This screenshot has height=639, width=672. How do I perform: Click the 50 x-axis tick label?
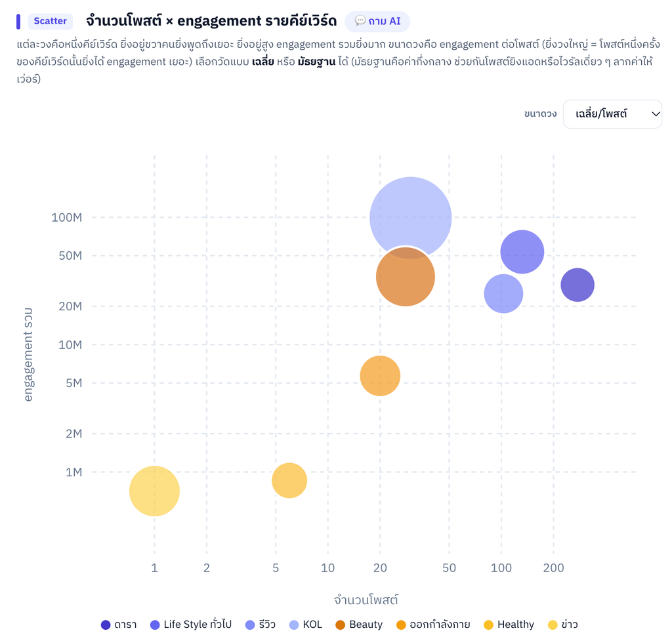click(449, 568)
